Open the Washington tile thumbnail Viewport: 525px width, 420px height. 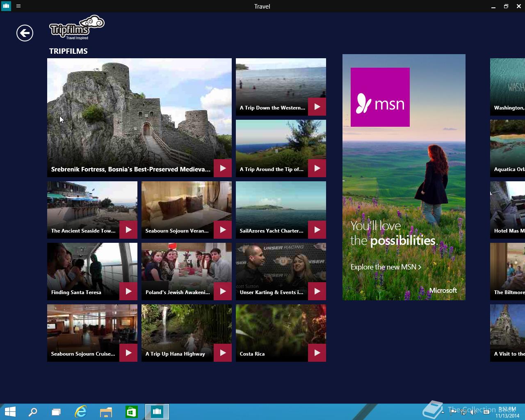point(507,87)
